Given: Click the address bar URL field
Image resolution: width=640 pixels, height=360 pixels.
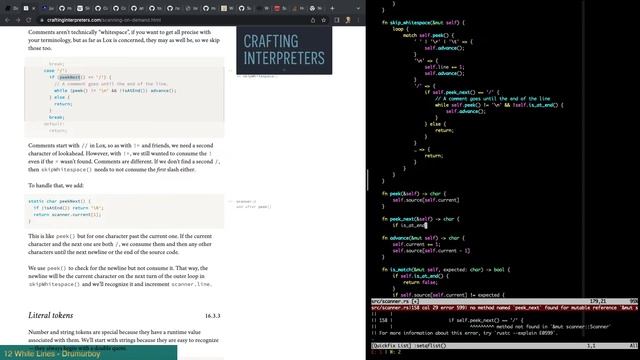Looking at the screenshot, I should [x=176, y=20].
